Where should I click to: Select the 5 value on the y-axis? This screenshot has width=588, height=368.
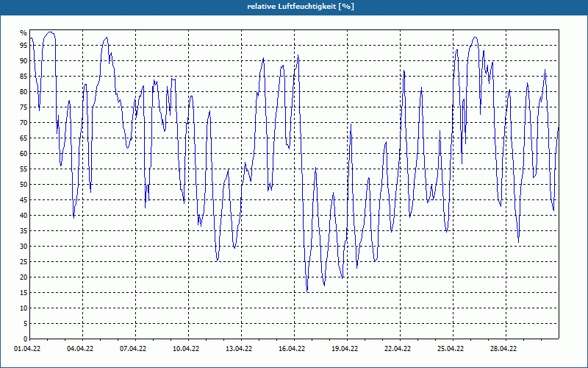tap(26, 324)
